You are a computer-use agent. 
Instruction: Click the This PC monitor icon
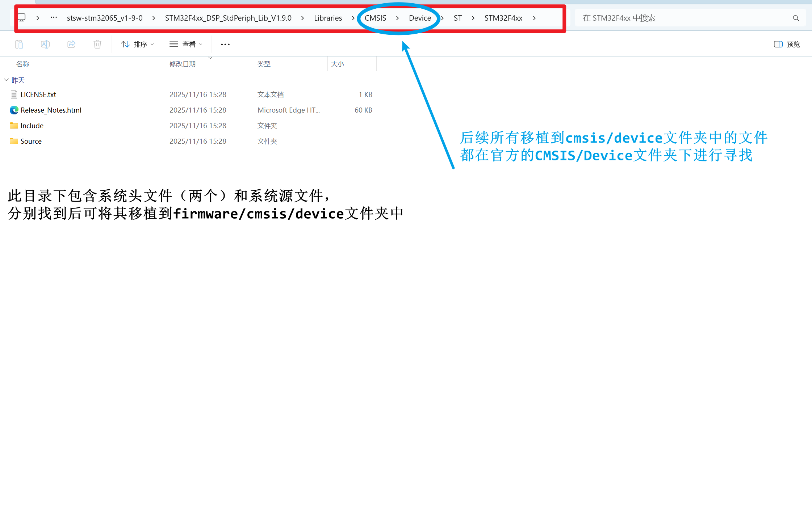22,18
